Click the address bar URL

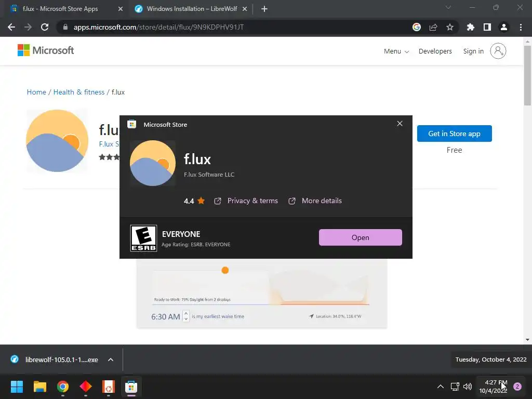(x=158, y=27)
